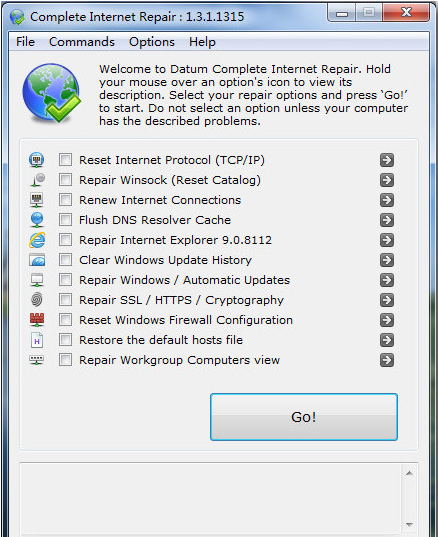Screen dimensions: 438x537
Task: Click the red firewall brick icon
Action: coord(37,320)
